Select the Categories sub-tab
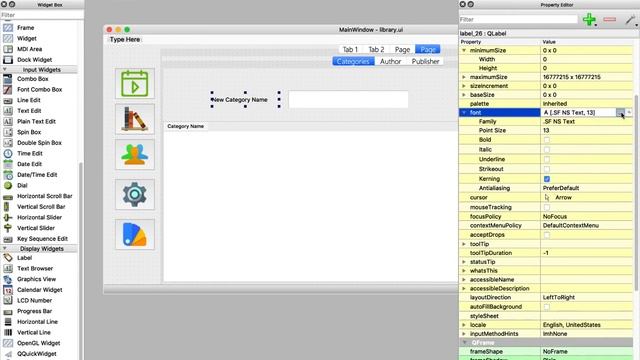Screen dimensions: 640x360 coord(353,61)
